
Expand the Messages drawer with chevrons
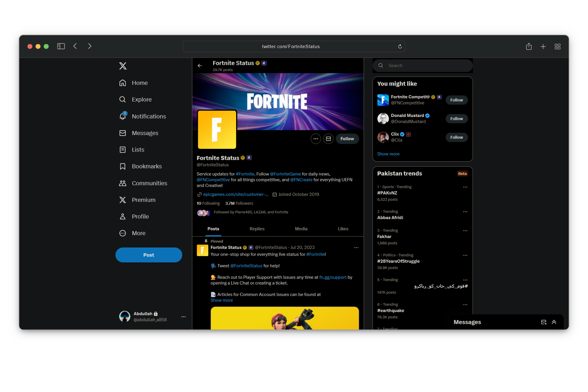point(554,322)
